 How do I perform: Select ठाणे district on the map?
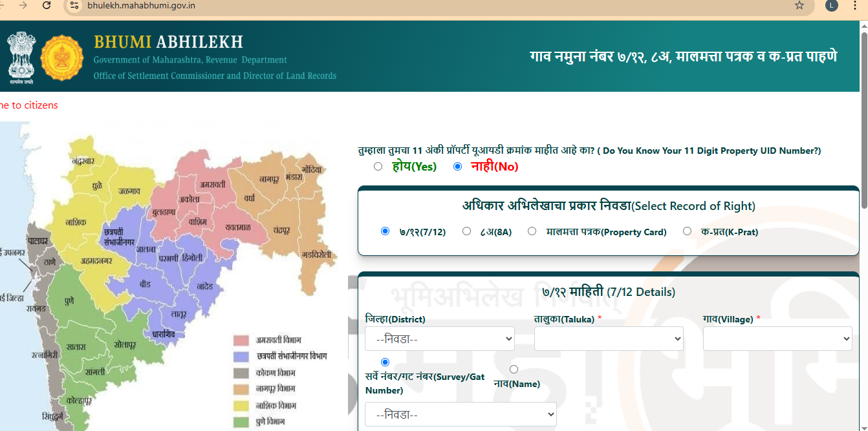pyautogui.click(x=49, y=263)
